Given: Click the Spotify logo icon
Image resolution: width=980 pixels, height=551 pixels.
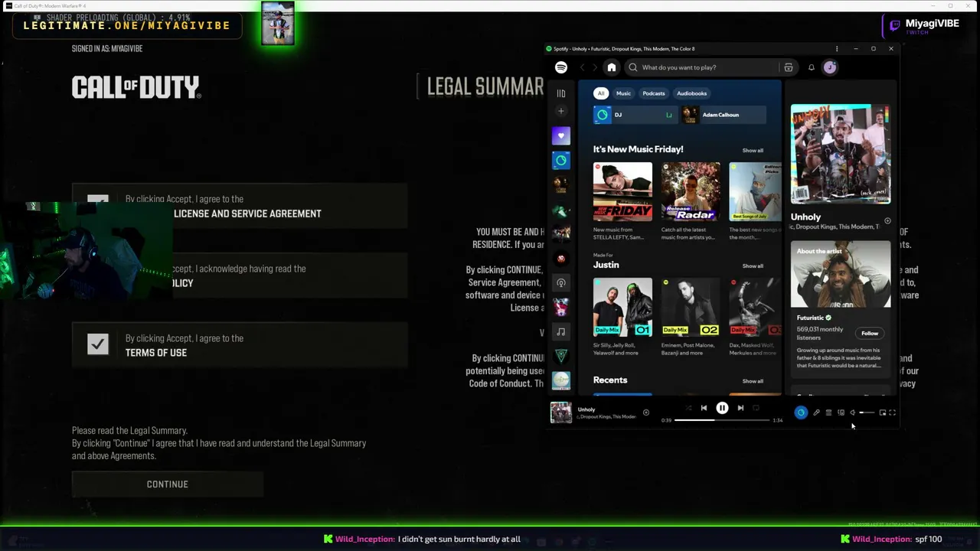Looking at the screenshot, I should (561, 67).
